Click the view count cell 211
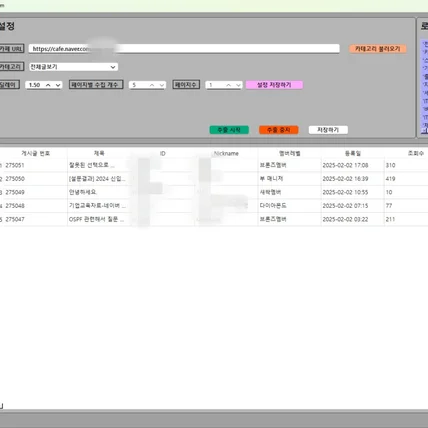Screen dimensions: 428x428 click(x=406, y=219)
